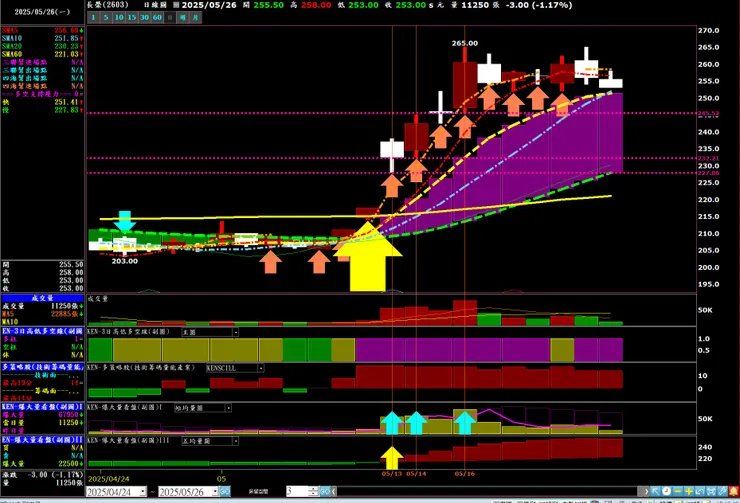740x503 pixels.
Task: Click the red alert bell icon
Action: pyautogui.click(x=734, y=491)
